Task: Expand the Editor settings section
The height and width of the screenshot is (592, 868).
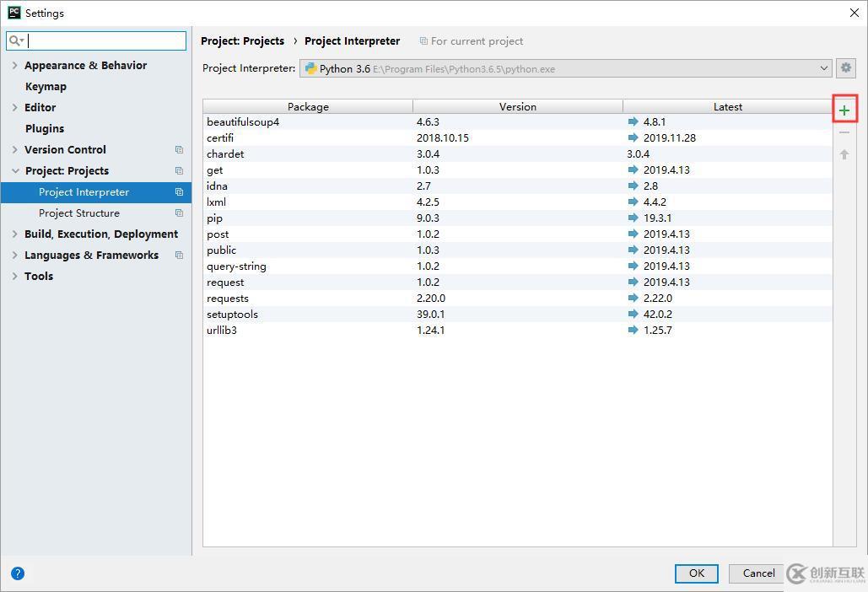Action: point(14,107)
